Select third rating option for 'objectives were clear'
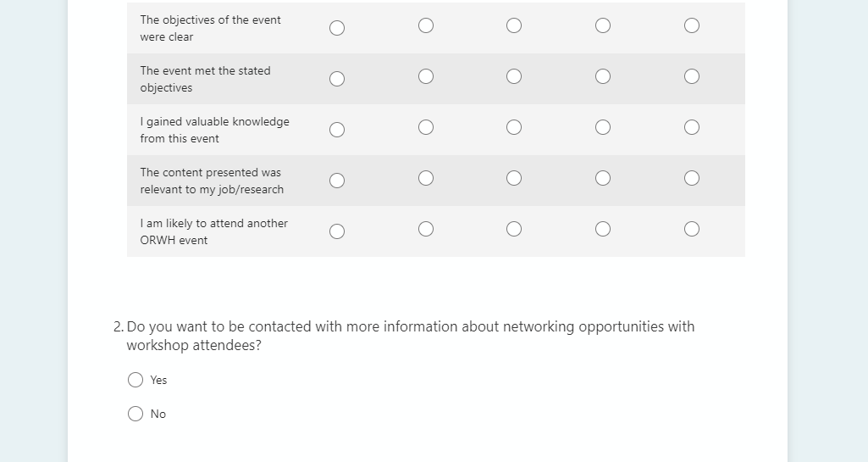The height and width of the screenshot is (462, 868). pyautogui.click(x=514, y=25)
